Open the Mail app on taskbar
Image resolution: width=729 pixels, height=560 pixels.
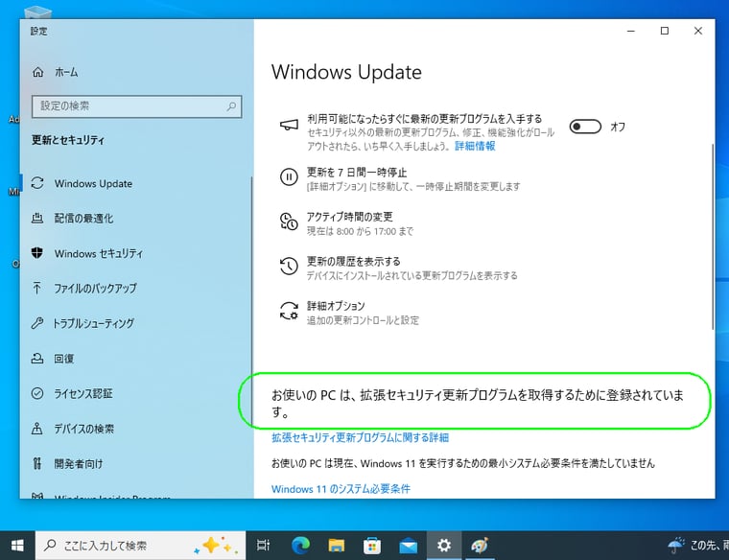(409, 546)
